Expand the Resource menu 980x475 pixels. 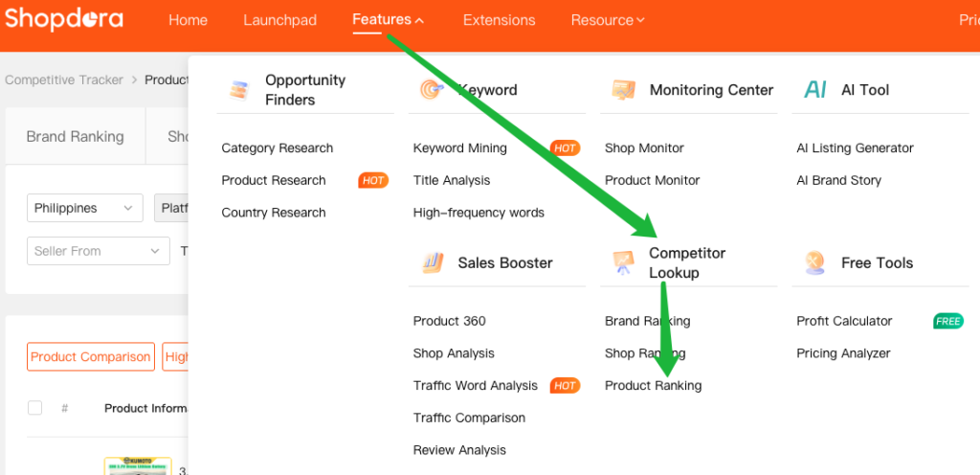click(x=608, y=20)
